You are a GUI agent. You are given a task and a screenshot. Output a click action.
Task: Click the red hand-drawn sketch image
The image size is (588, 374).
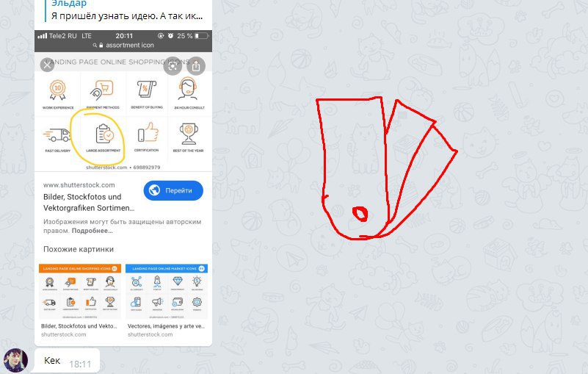pyautogui.click(x=386, y=168)
